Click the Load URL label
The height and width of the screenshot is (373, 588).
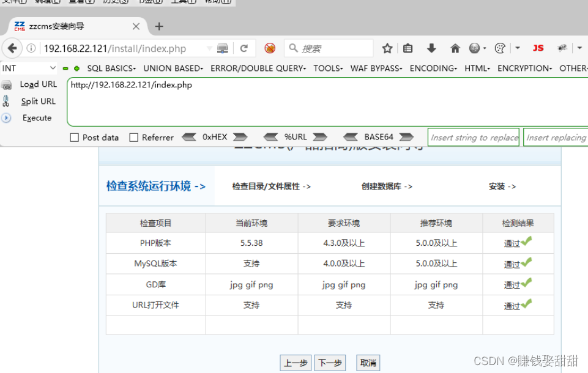39,84
